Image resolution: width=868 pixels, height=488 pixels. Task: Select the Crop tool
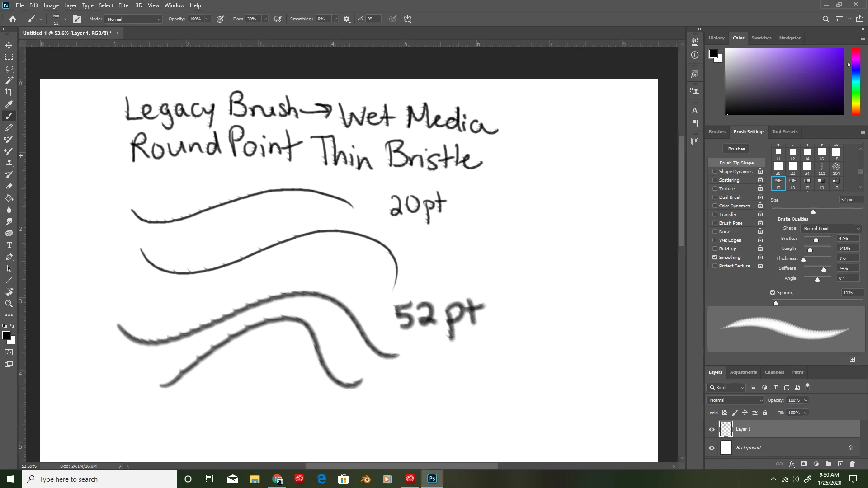click(9, 92)
